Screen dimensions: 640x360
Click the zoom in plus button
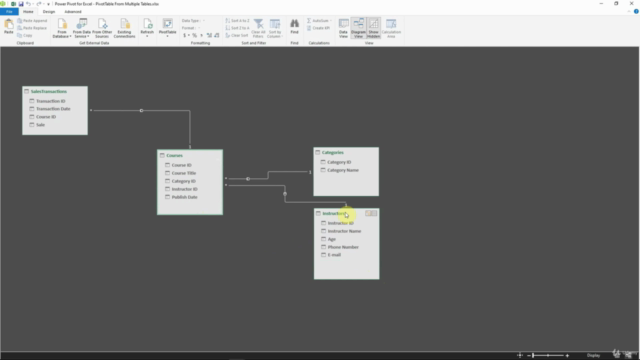(567, 356)
